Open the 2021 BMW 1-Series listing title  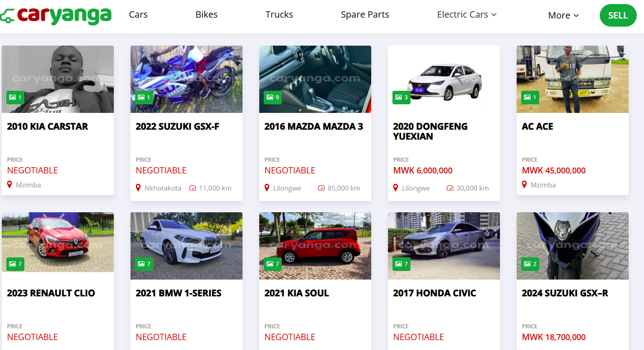(x=178, y=293)
